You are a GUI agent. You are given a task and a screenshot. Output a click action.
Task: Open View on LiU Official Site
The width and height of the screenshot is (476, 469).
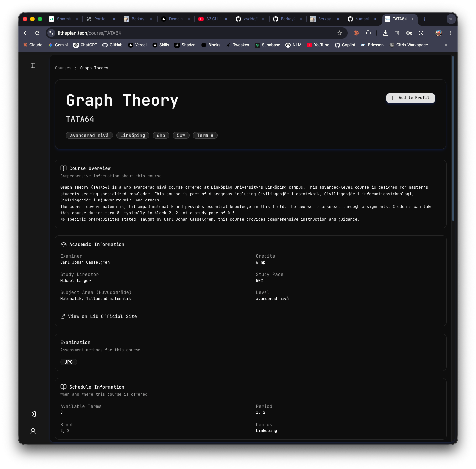point(98,316)
